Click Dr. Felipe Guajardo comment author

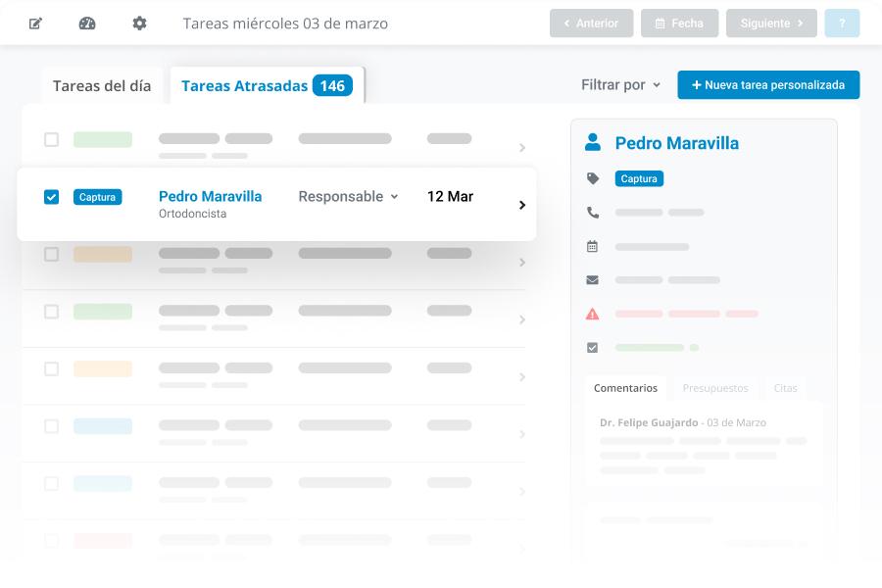coord(649,422)
